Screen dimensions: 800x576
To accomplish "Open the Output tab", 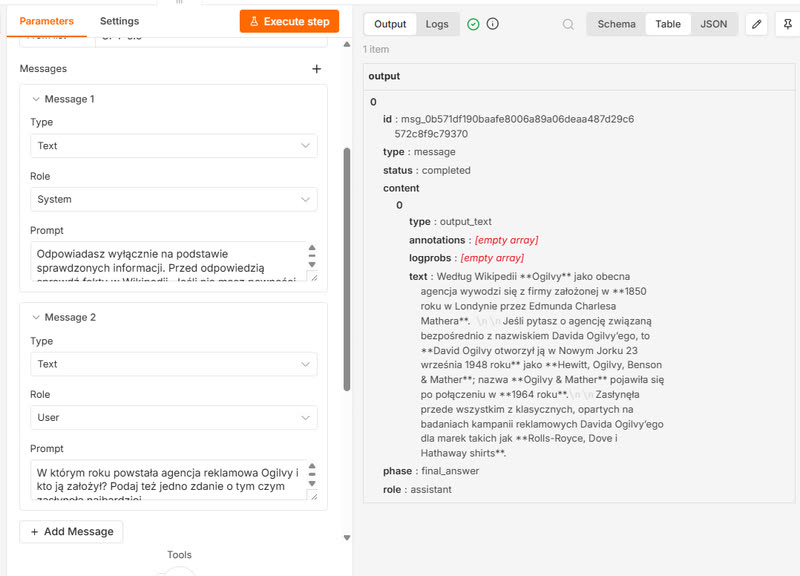I will coord(390,24).
